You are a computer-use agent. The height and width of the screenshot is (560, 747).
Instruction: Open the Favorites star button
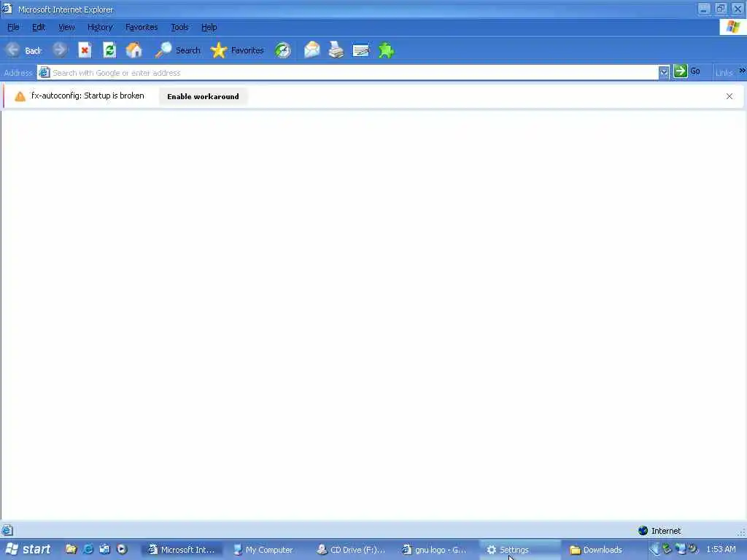237,50
